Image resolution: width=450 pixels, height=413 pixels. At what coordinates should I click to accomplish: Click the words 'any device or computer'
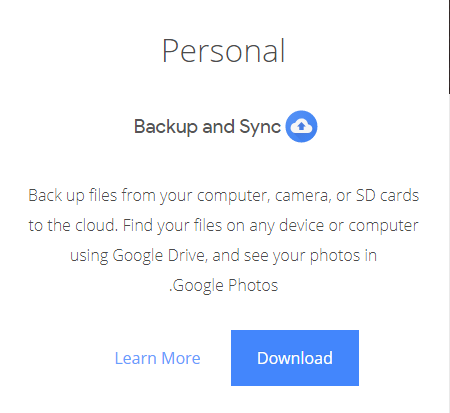[334, 226]
